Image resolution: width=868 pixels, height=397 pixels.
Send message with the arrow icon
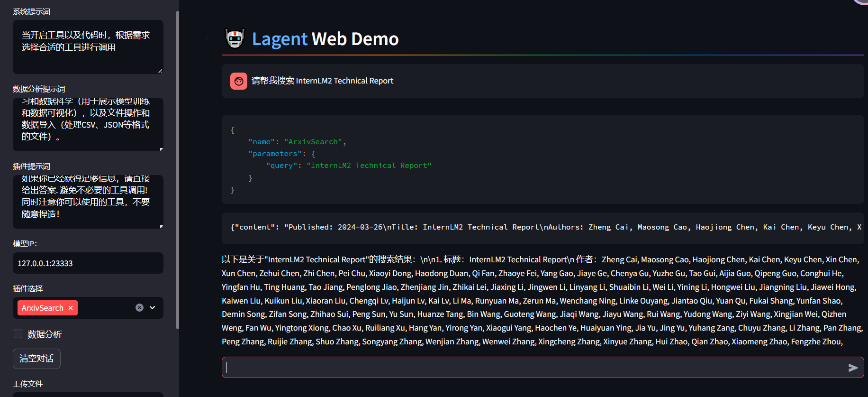pos(853,368)
